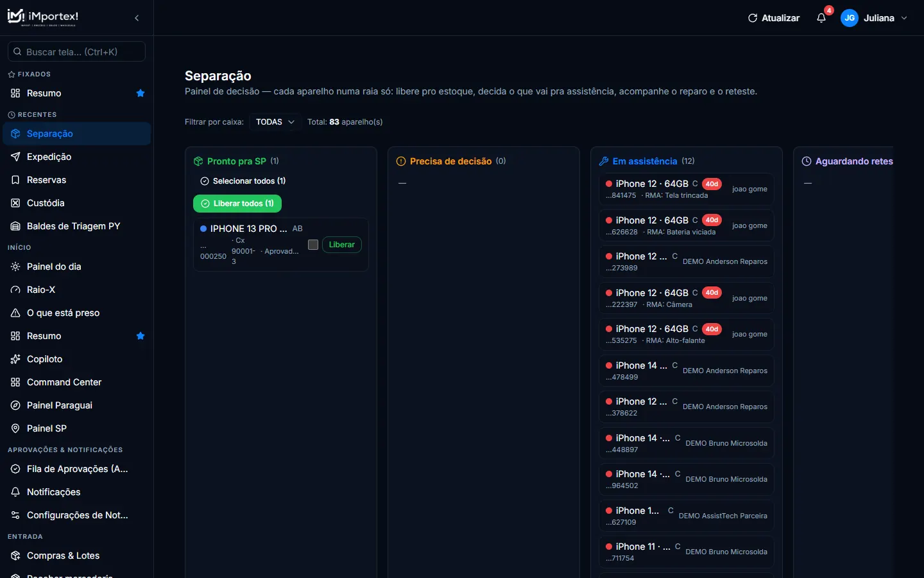This screenshot has height=578, width=924.
Task: Open the iPhone 12 card with RMA Alto-falante
Action: coord(687,335)
